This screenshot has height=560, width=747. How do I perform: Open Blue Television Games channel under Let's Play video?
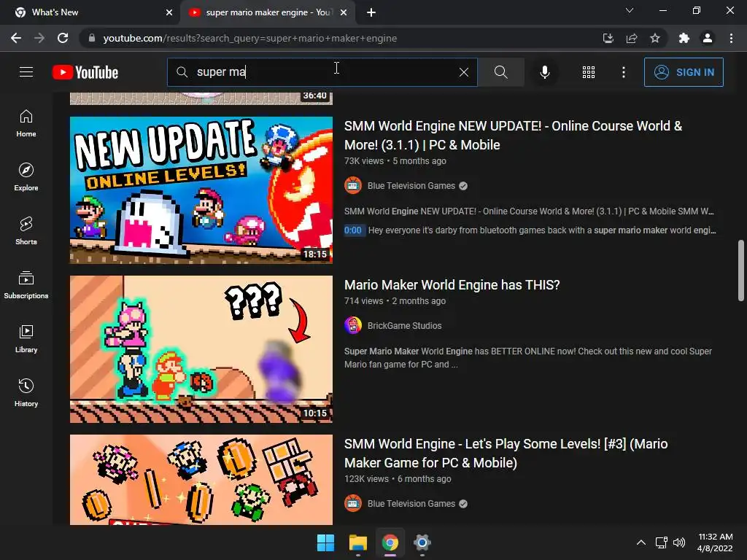click(x=411, y=504)
